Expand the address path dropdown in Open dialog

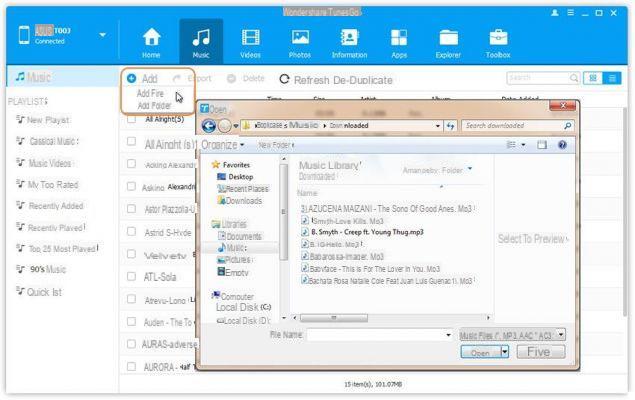437,126
